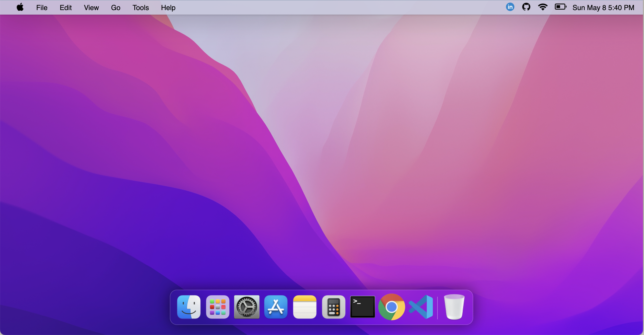Open Visual Studio Code icon
This screenshot has width=644, height=335.
(x=421, y=307)
